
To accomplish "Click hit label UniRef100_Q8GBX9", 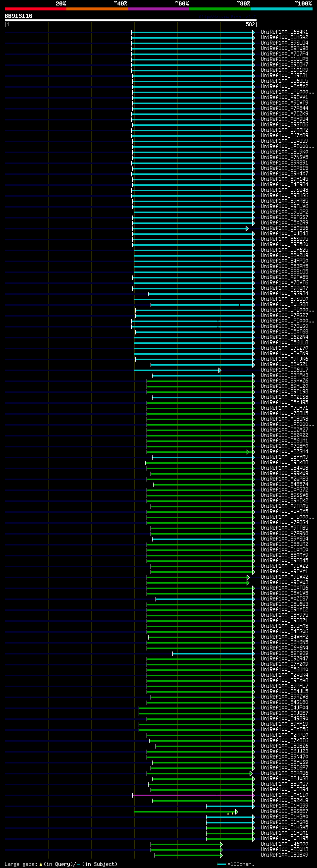I will point(284,855).
